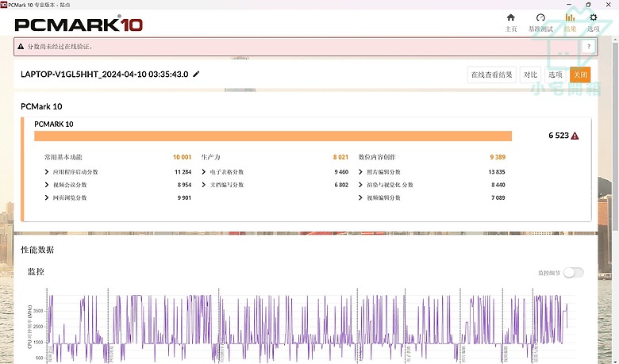Click the value 9 901
619x364 pixels.
(x=184, y=197)
